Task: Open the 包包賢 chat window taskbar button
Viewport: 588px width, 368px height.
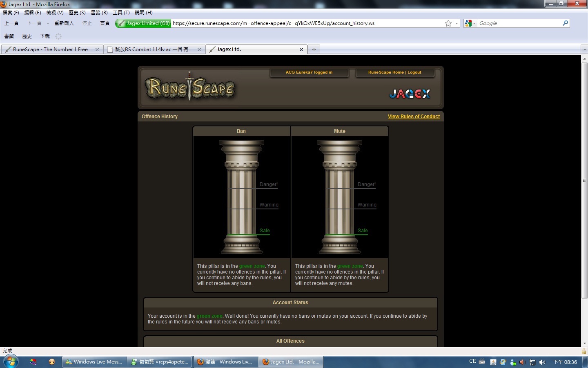Action: [160, 362]
